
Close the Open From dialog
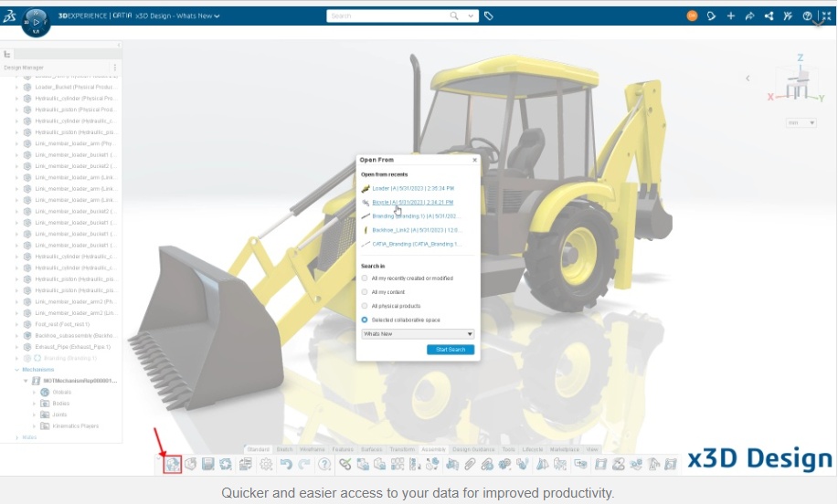click(474, 160)
